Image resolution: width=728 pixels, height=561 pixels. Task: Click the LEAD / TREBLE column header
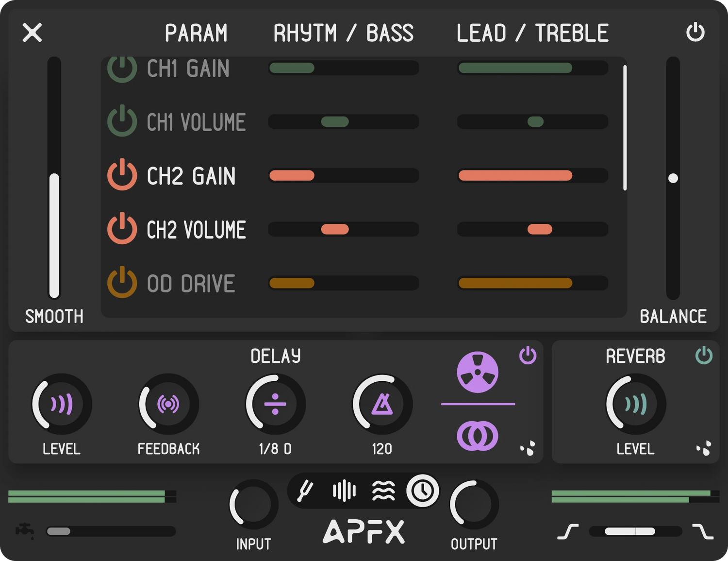pyautogui.click(x=532, y=34)
